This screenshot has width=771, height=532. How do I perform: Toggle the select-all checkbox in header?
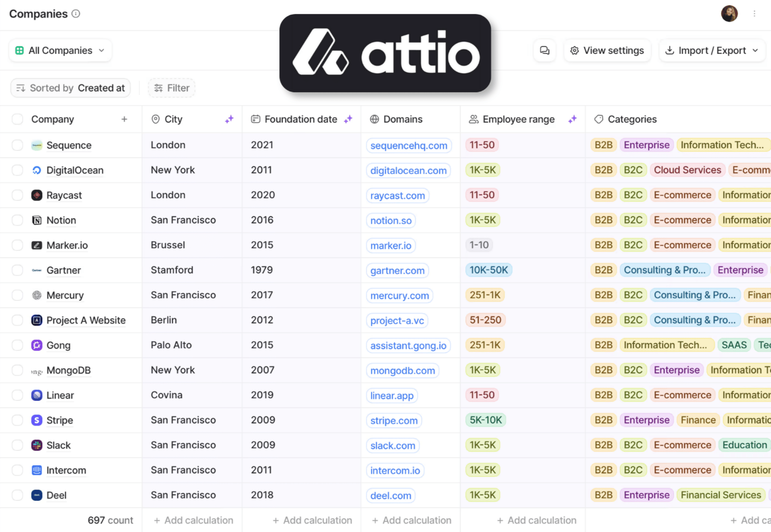[x=17, y=119]
